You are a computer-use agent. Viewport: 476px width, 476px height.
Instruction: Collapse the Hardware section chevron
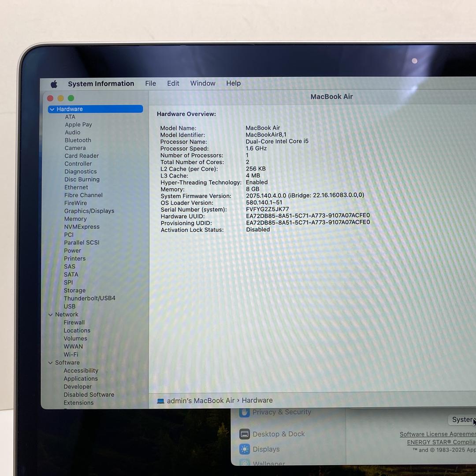52,109
